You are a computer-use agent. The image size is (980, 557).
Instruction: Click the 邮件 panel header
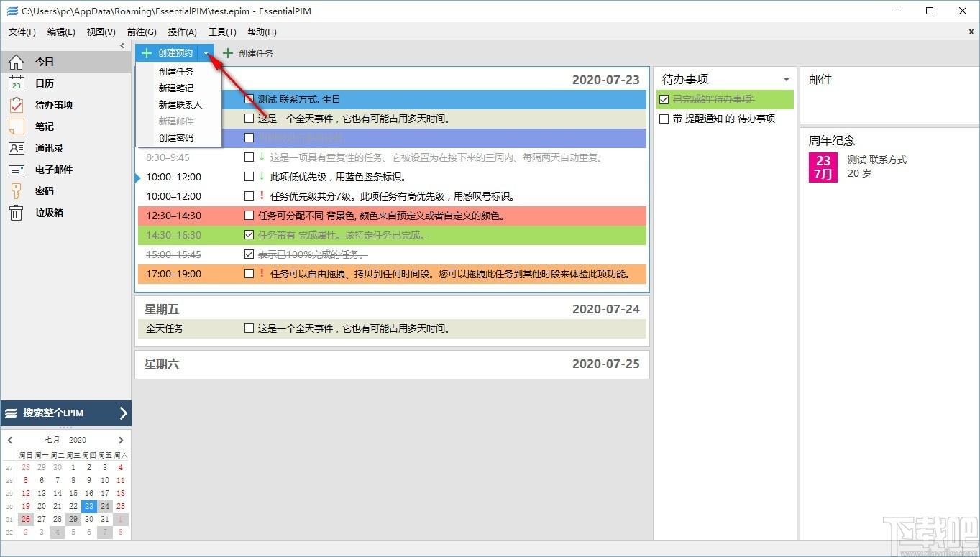(820, 80)
